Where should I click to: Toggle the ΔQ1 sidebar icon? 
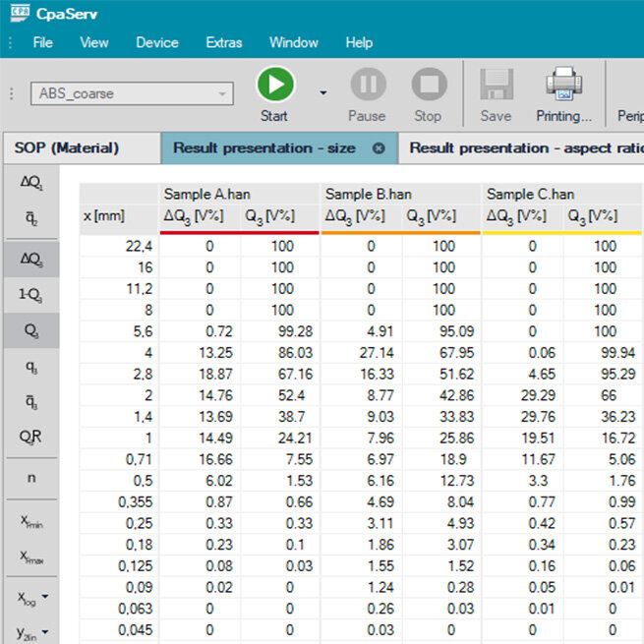coord(31,182)
